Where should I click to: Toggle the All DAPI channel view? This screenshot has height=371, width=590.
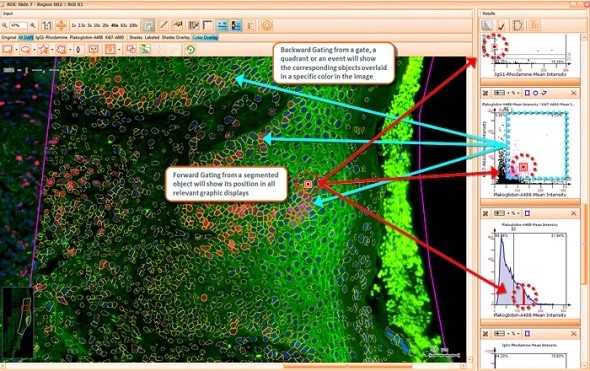pos(26,37)
